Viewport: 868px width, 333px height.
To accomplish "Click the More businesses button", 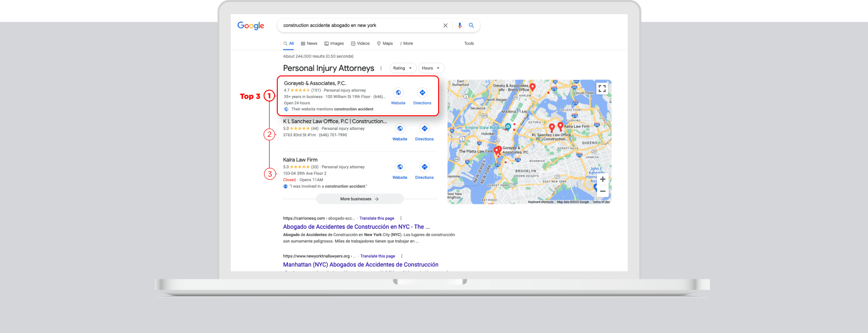I will click(x=360, y=199).
